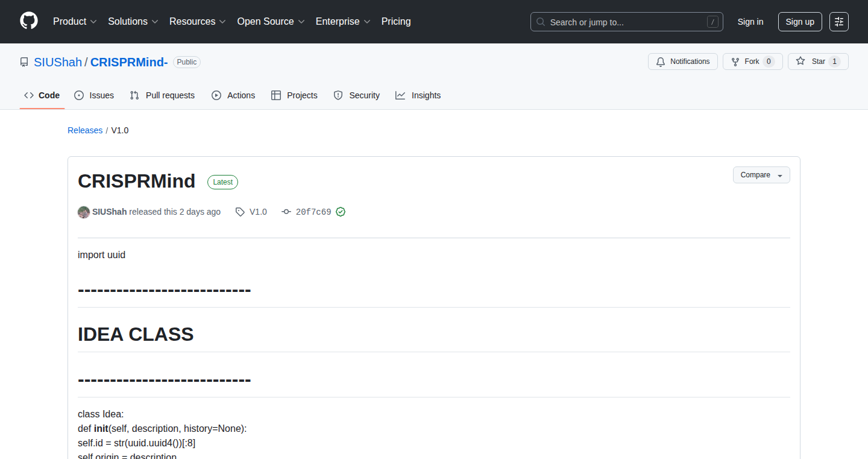The height and width of the screenshot is (459, 868).
Task: Expand the Solutions menu
Action: (133, 21)
